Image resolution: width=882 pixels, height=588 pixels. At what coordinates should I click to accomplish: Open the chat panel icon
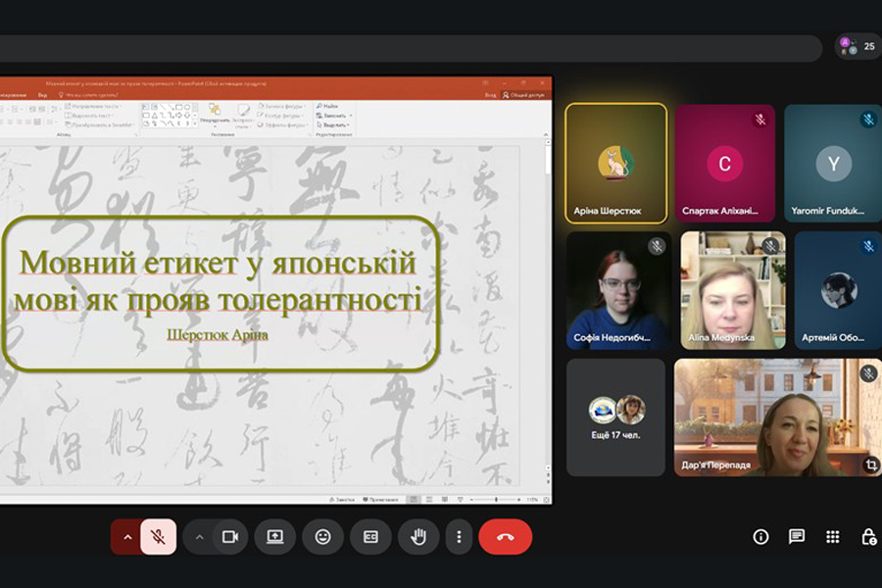[797, 537]
